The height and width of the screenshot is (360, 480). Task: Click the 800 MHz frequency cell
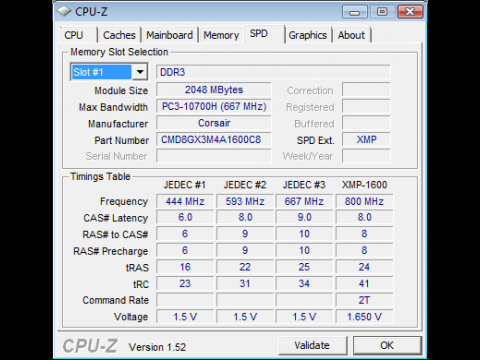[x=364, y=201]
